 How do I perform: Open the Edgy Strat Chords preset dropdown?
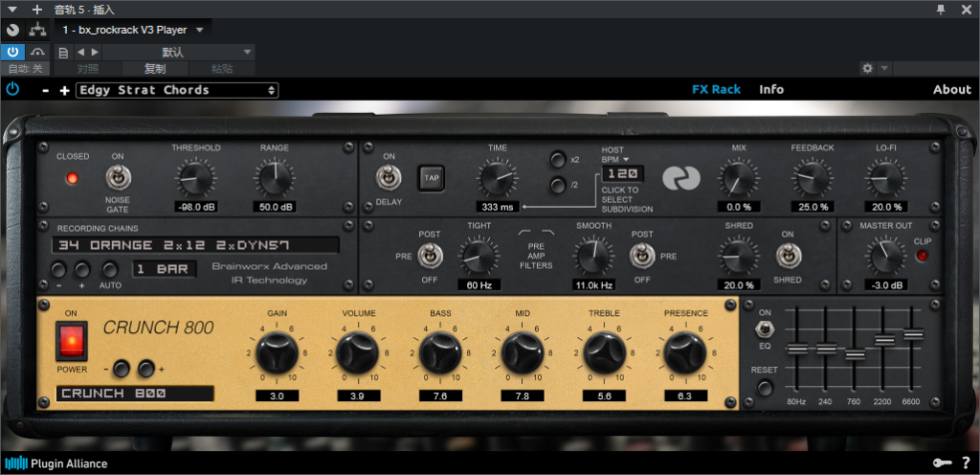177,90
